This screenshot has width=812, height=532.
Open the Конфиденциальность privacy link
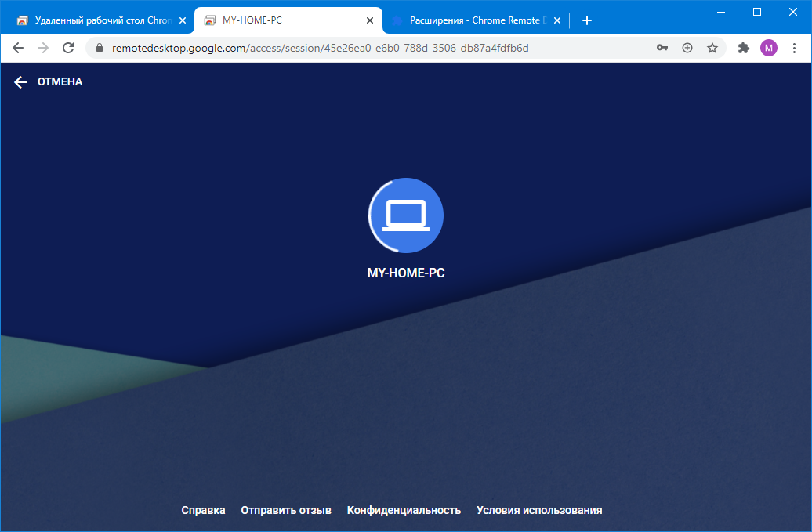[404, 510]
